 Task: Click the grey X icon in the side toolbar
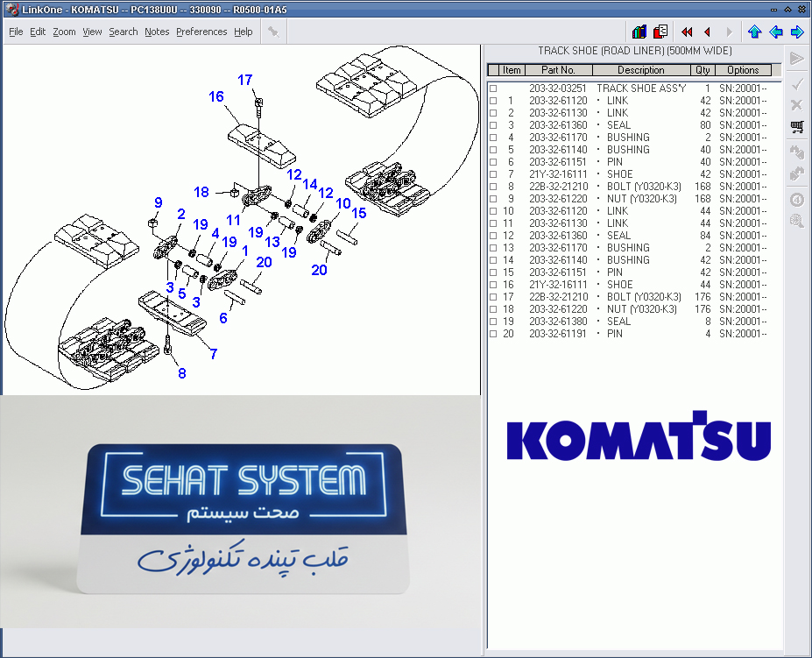click(x=797, y=105)
